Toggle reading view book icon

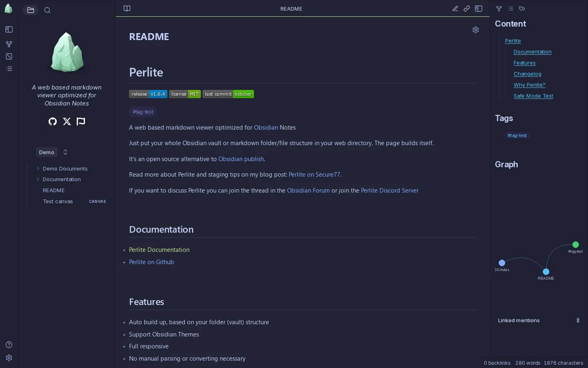coord(127,9)
